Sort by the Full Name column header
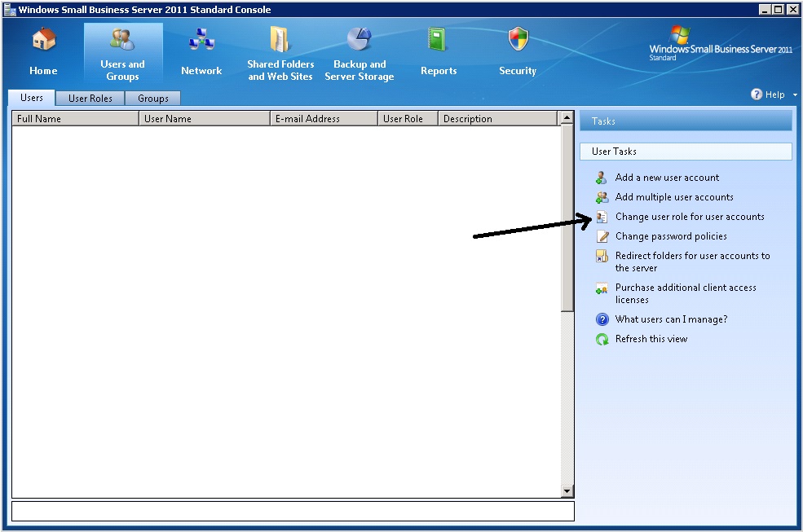 tap(75, 119)
